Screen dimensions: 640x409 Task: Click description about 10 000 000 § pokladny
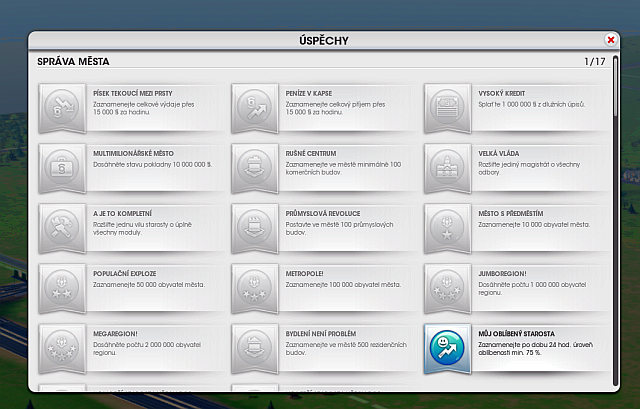[152, 164]
